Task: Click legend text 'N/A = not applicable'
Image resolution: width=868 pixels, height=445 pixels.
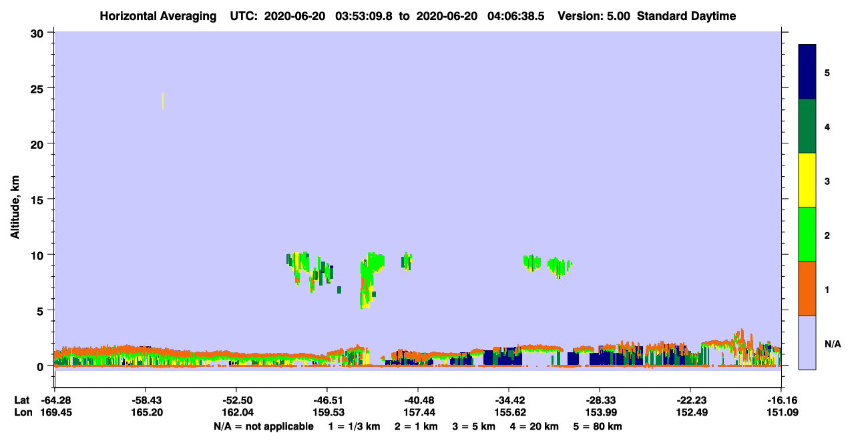Action: click(264, 426)
